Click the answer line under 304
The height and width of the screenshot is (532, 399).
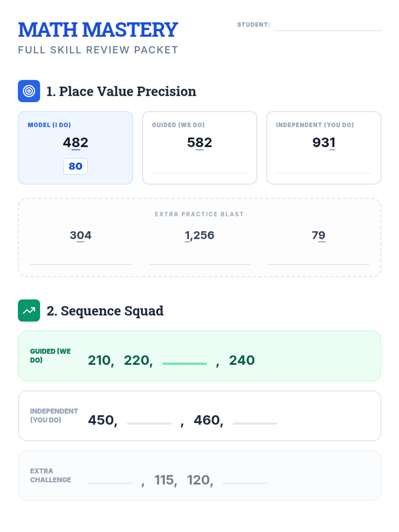(81, 264)
